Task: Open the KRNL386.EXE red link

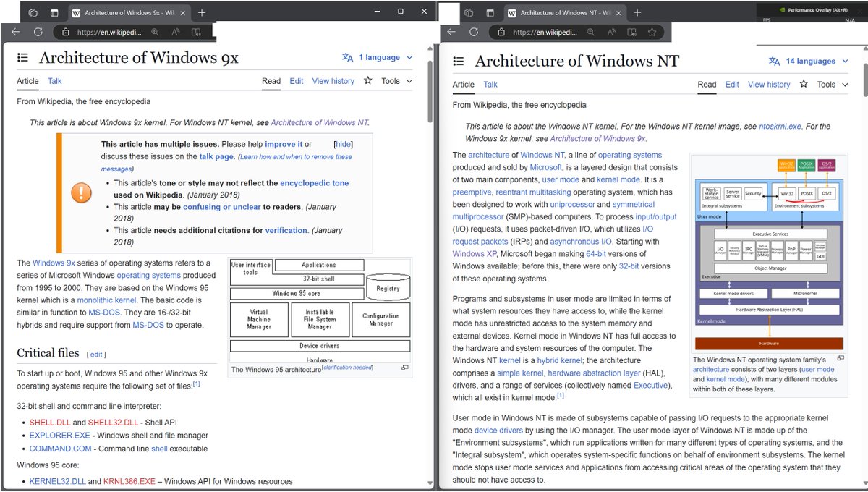Action: [129, 481]
